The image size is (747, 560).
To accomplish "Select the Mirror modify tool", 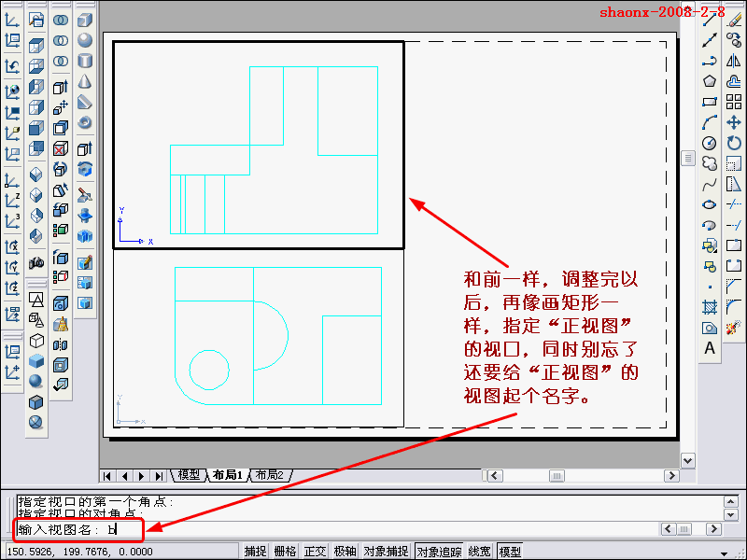I will (x=734, y=61).
